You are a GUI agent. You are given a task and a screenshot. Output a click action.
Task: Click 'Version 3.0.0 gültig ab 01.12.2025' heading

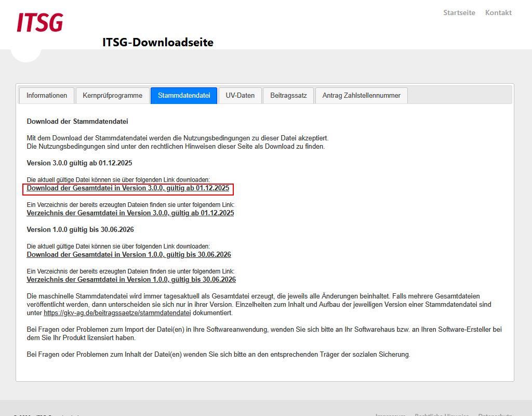point(79,163)
